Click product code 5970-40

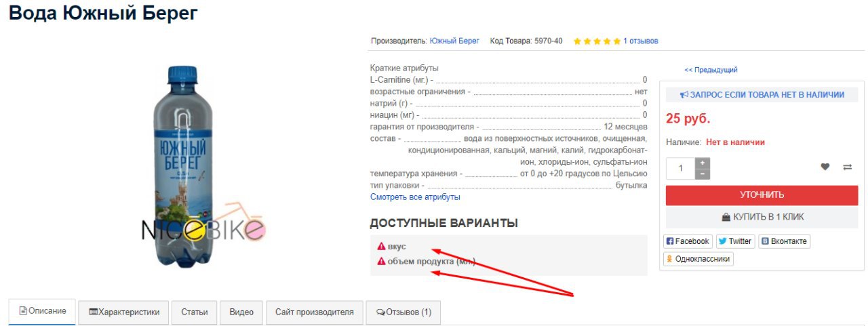point(549,41)
